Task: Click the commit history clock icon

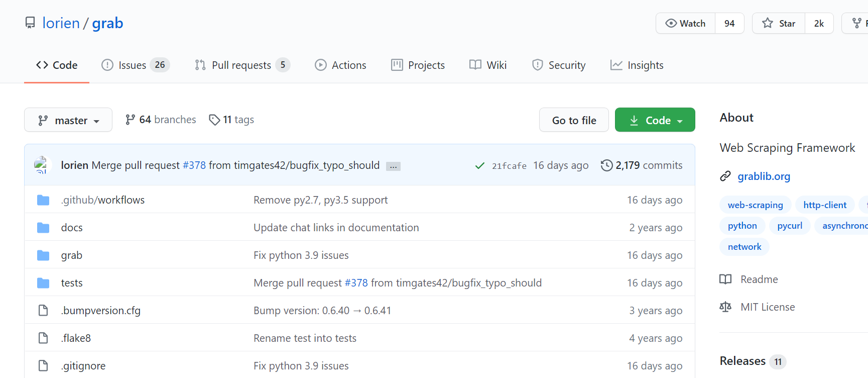Action: (x=606, y=165)
